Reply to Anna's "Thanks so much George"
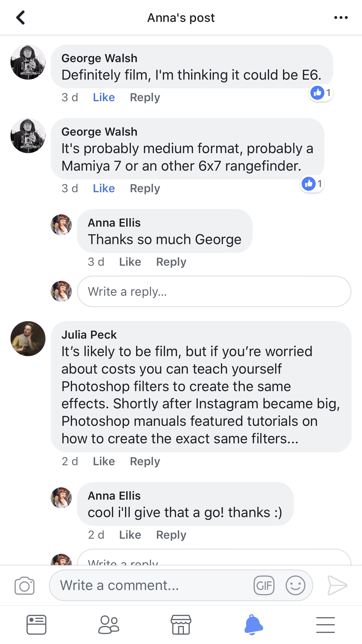 pos(171,262)
